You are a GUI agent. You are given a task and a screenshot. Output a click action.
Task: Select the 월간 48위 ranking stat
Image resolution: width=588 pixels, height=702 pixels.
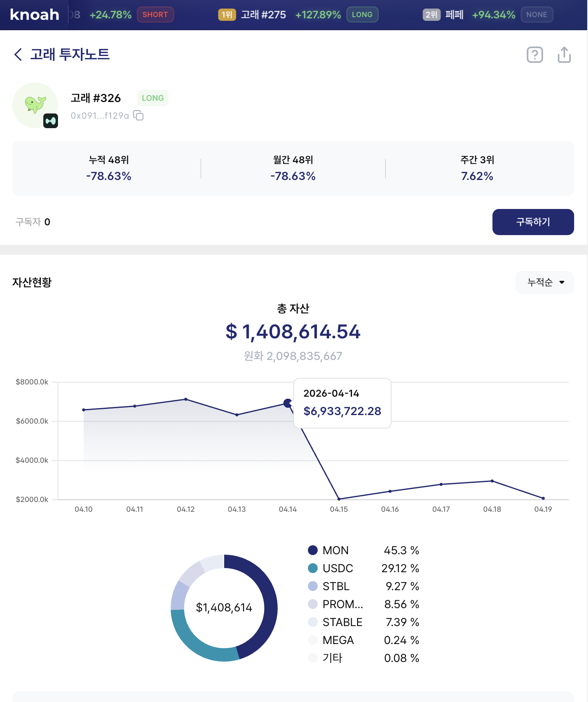(293, 168)
